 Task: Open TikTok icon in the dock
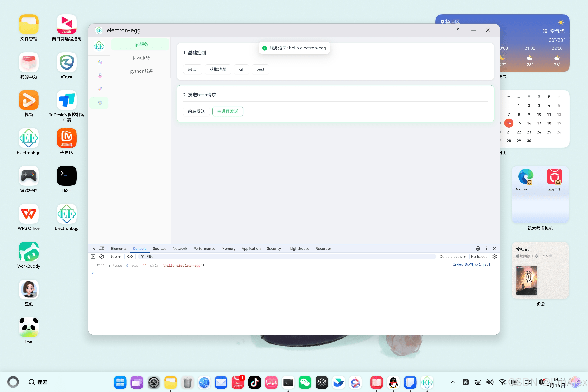pyautogui.click(x=255, y=382)
